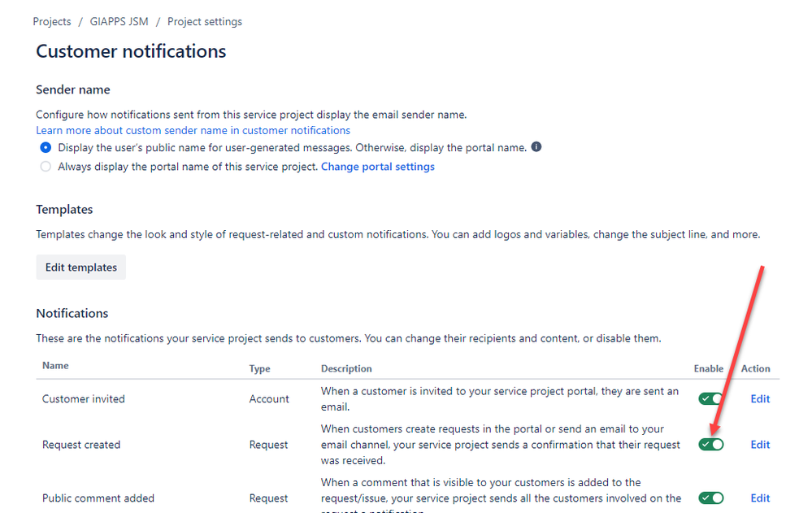Select 'Always display the portal name' radio option
This screenshot has height=513, width=812.
click(46, 167)
